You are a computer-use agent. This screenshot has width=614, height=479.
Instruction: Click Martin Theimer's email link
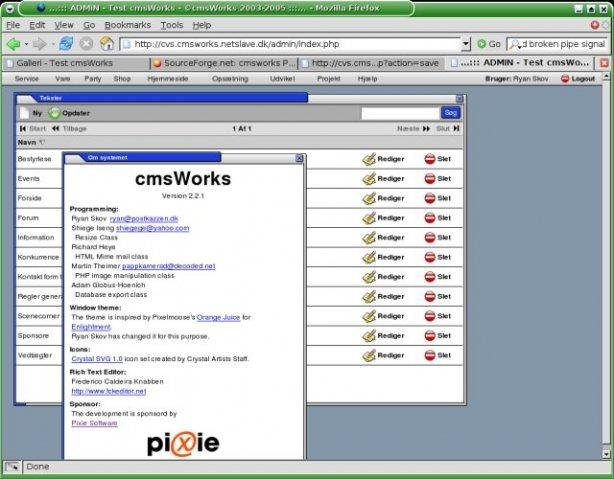168,266
